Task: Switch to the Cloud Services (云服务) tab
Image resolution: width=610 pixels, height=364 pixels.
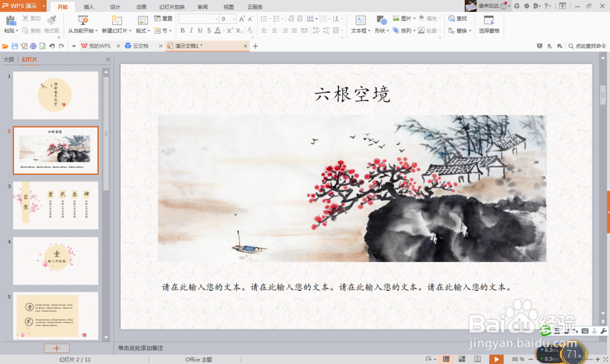Action: coord(255,7)
